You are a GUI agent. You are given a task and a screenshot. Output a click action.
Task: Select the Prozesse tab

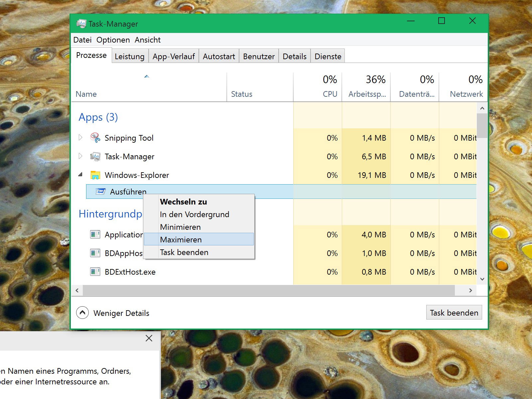pos(91,55)
